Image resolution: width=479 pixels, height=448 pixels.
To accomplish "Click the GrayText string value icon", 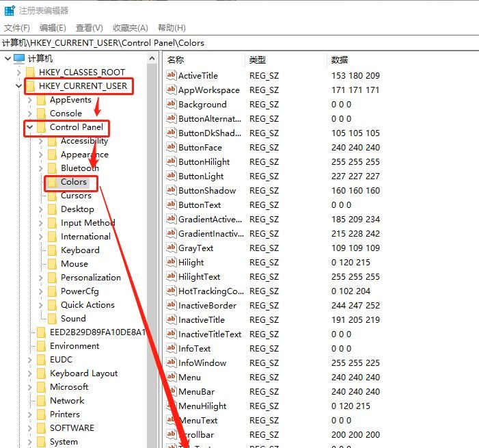I will 171,248.
